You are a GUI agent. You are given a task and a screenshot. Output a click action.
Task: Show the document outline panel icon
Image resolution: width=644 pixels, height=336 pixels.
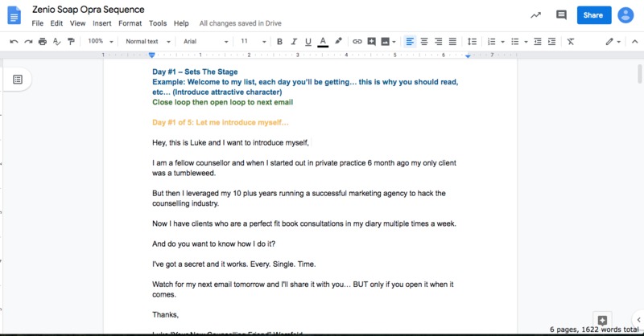pyautogui.click(x=17, y=80)
